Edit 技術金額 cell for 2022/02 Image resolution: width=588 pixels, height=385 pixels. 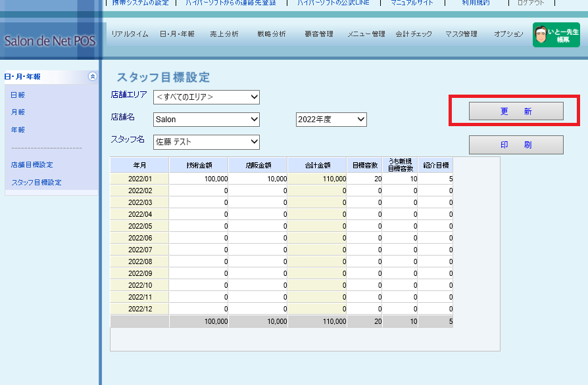click(199, 191)
